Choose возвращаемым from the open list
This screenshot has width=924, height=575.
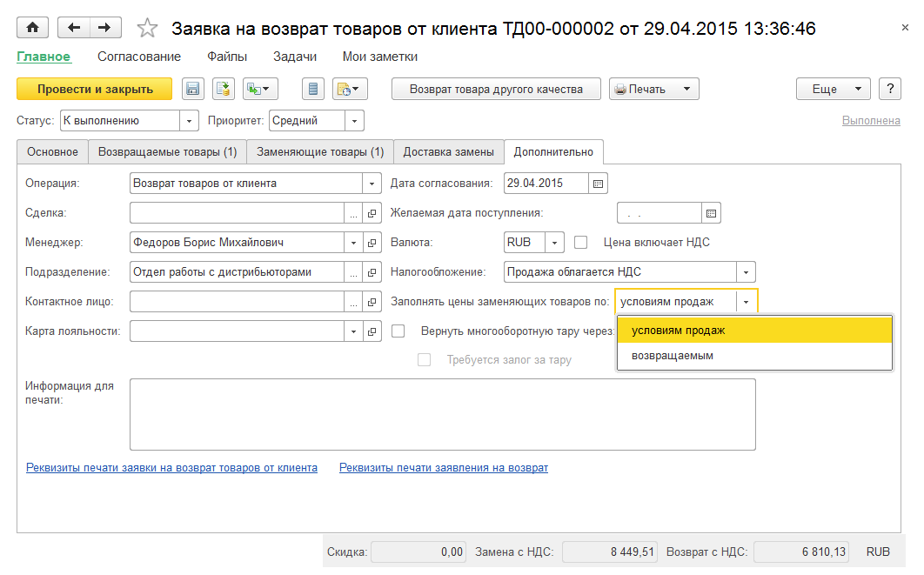672,355
